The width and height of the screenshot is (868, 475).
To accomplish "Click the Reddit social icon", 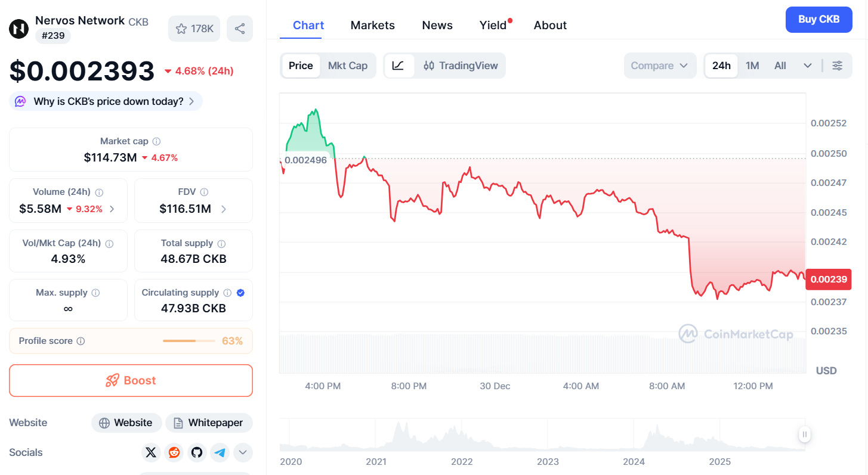I will click(174, 452).
